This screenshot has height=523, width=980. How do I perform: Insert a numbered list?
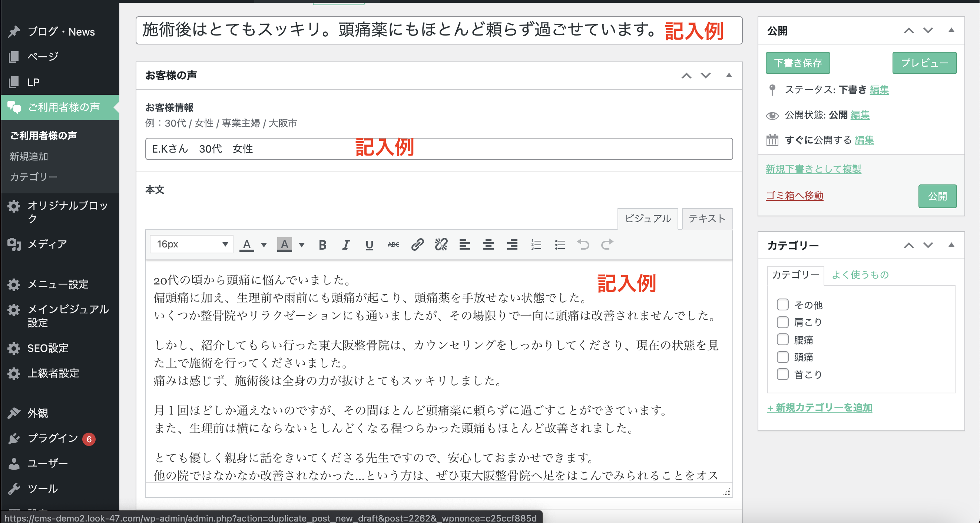click(536, 244)
